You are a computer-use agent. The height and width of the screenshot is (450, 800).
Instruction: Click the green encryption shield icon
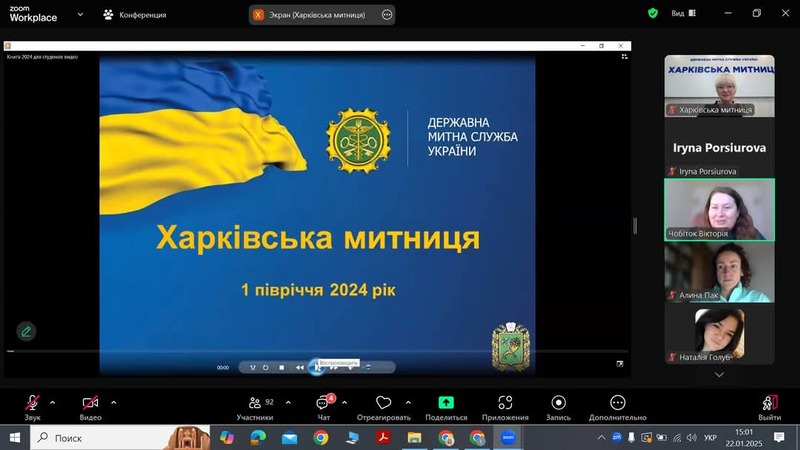click(653, 13)
